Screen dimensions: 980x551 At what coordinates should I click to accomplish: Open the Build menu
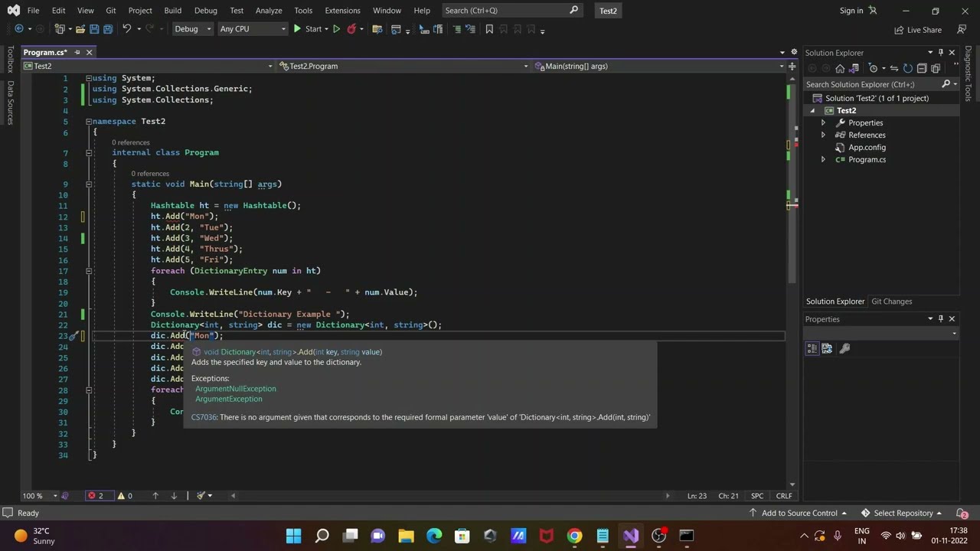click(x=172, y=11)
